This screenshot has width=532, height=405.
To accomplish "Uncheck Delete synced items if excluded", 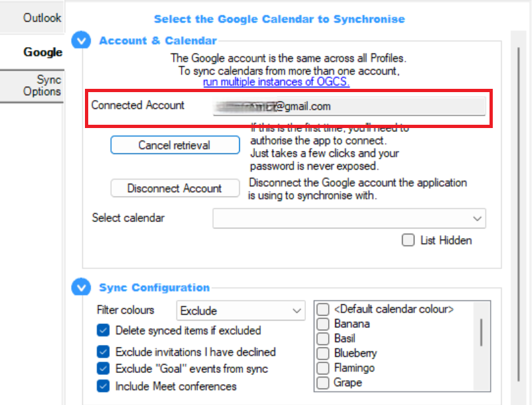I will pos(103,331).
